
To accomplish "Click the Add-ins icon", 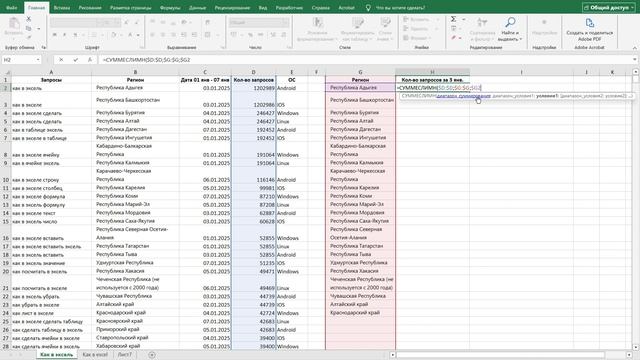I will [544, 27].
